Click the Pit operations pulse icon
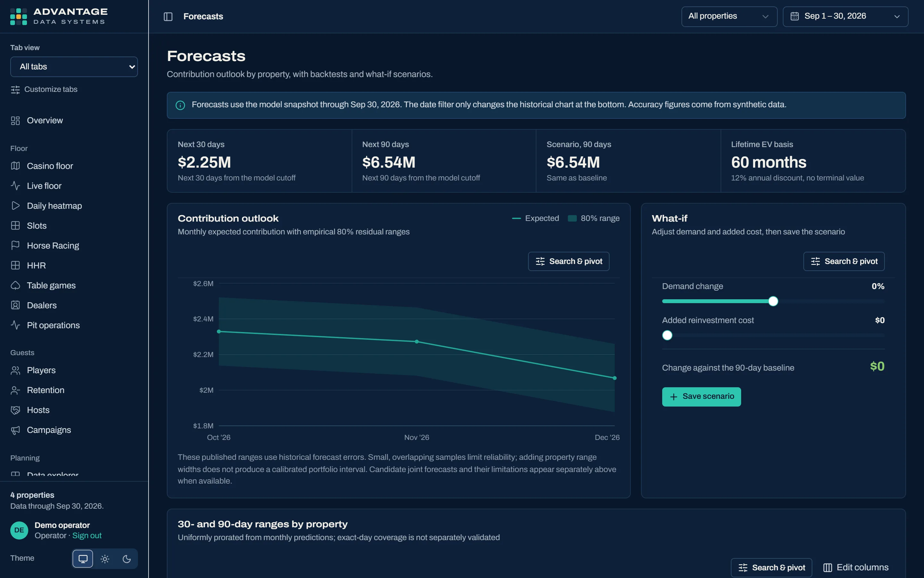 point(15,325)
